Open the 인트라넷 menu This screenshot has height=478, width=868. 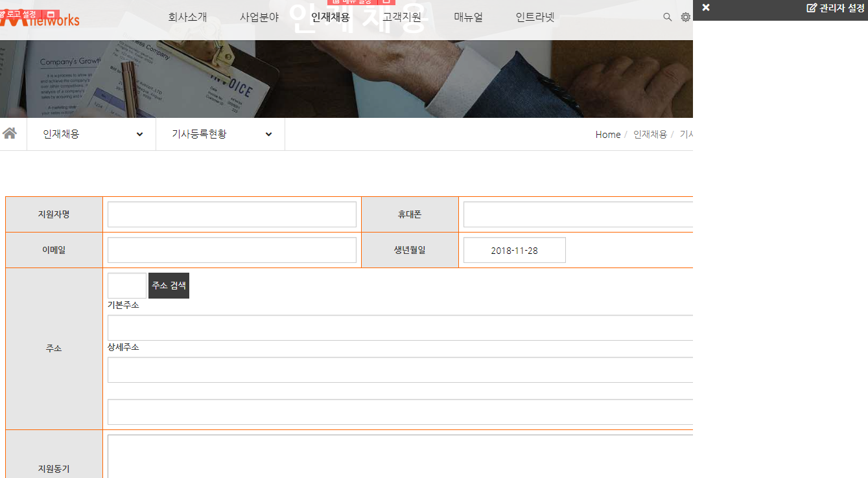pos(535,17)
